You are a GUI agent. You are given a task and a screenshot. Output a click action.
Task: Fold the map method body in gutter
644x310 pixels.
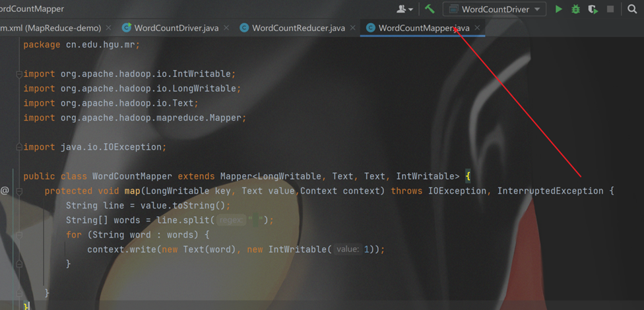pyautogui.click(x=19, y=191)
